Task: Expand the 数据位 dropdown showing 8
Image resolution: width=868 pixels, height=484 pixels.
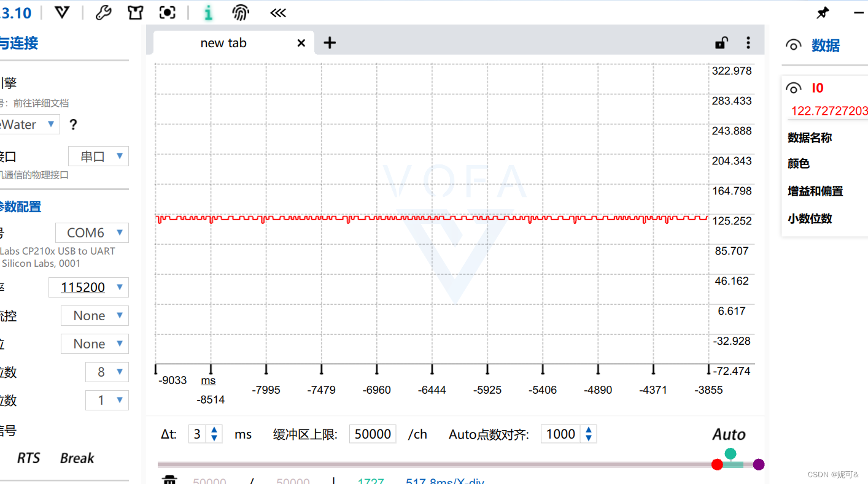Action: 107,372
